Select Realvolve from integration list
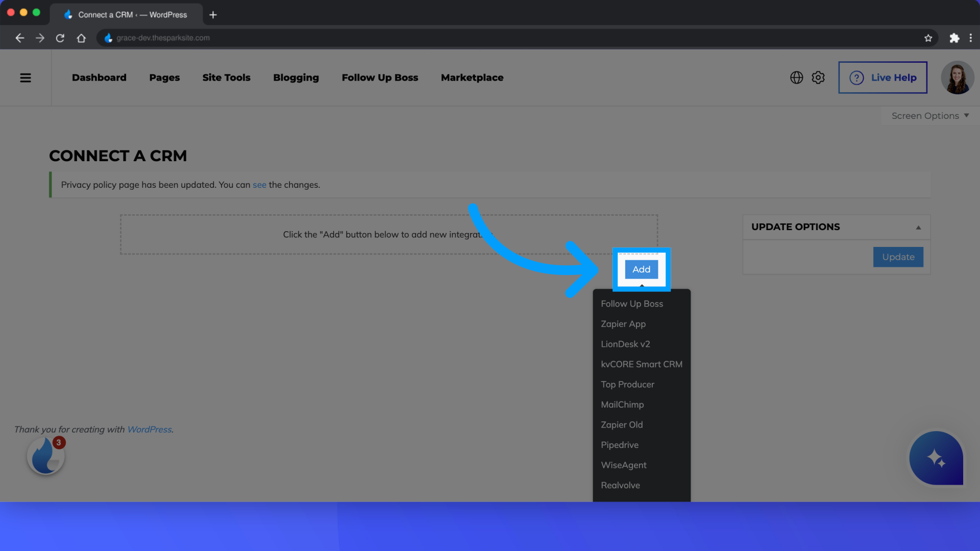 coord(620,484)
